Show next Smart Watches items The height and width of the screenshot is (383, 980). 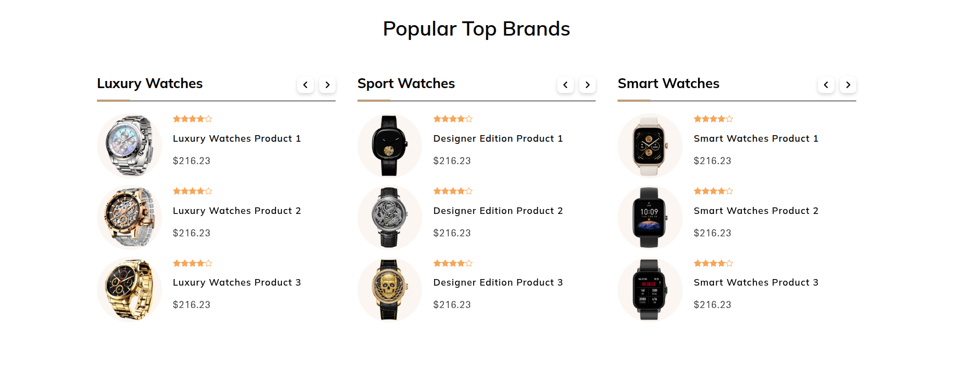848,85
